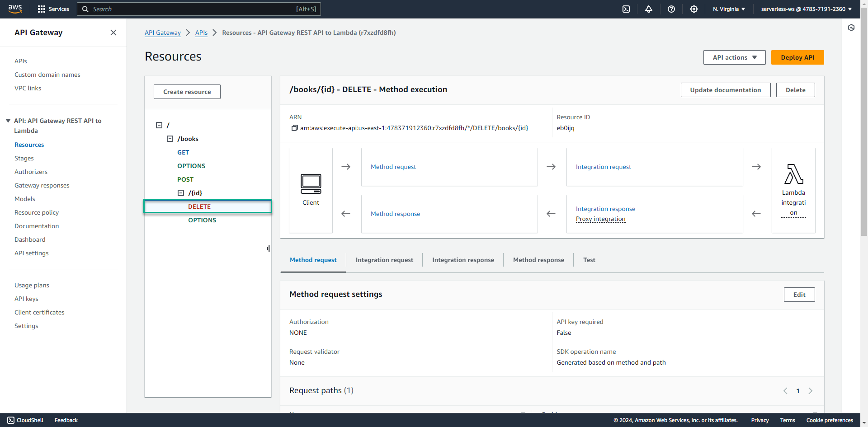Switch to the Test tab
The image size is (868, 427).
click(x=589, y=260)
